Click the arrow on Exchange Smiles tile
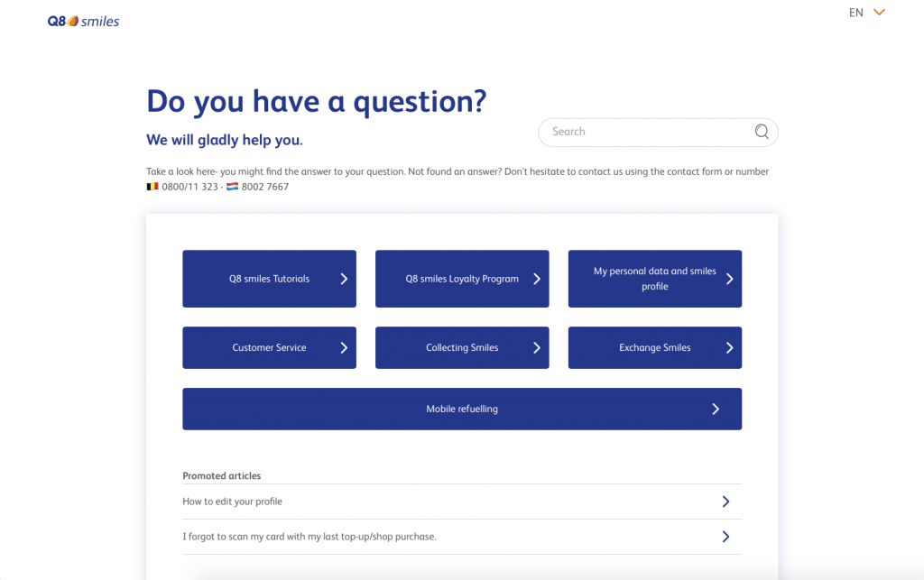Screen dimensions: 924x580 coord(729,347)
